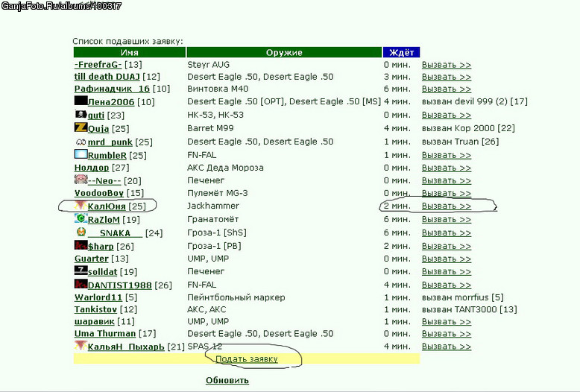Open RumbleR player profile

click(x=107, y=155)
